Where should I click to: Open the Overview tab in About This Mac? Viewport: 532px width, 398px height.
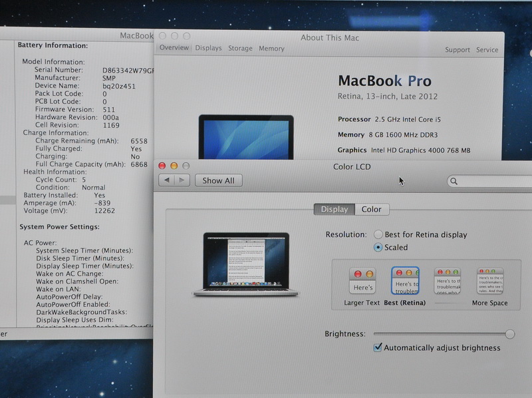click(x=174, y=47)
